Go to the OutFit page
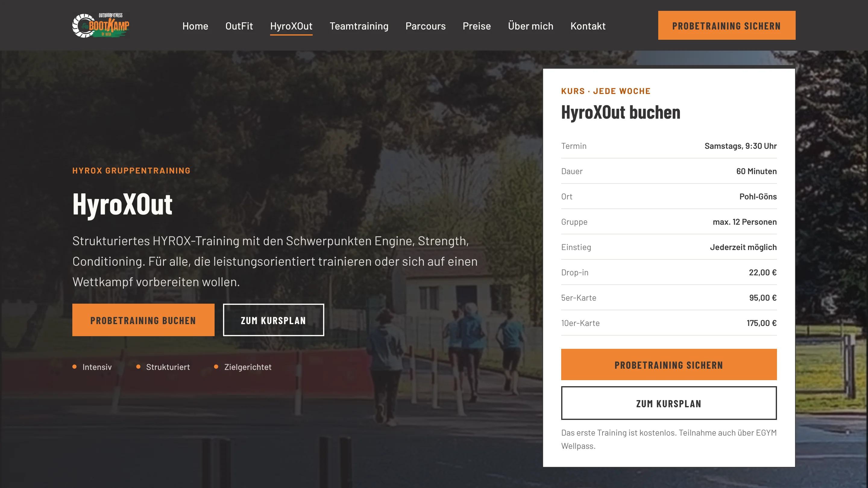 [239, 26]
